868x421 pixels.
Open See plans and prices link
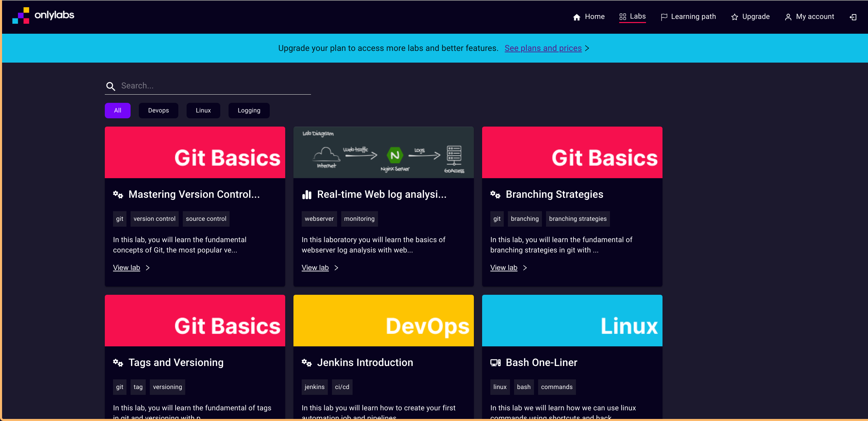pos(543,48)
